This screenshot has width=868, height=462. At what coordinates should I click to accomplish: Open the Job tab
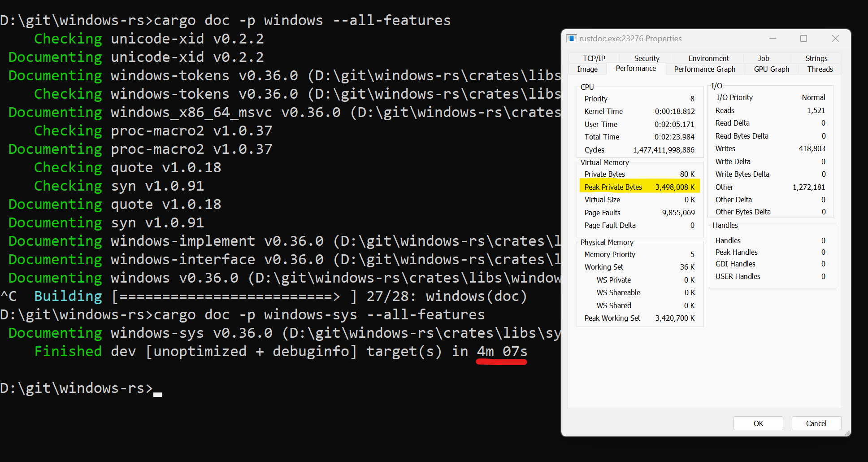click(763, 58)
